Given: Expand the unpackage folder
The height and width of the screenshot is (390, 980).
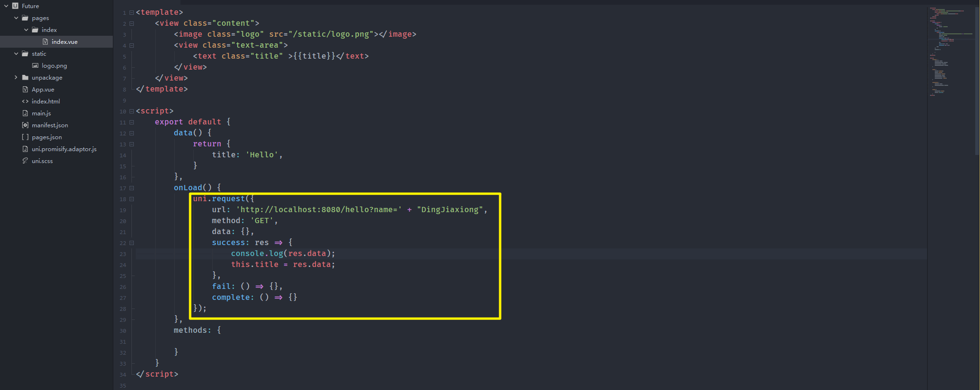Looking at the screenshot, I should [x=16, y=77].
